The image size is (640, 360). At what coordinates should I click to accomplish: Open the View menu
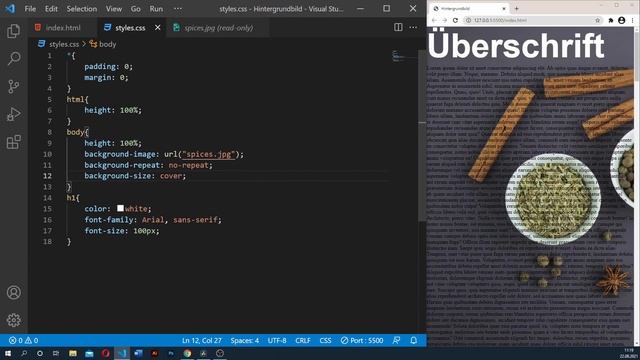click(x=114, y=9)
